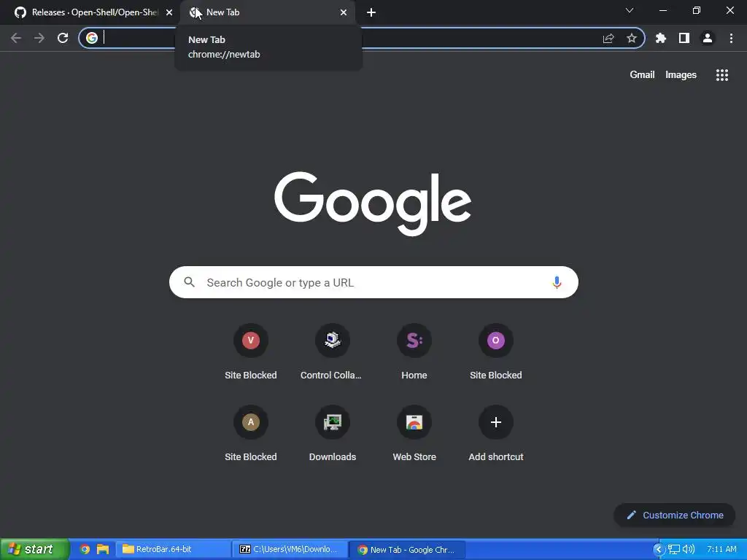Close the Releases Open-Shell tab
This screenshot has width=747, height=560.
click(x=169, y=12)
